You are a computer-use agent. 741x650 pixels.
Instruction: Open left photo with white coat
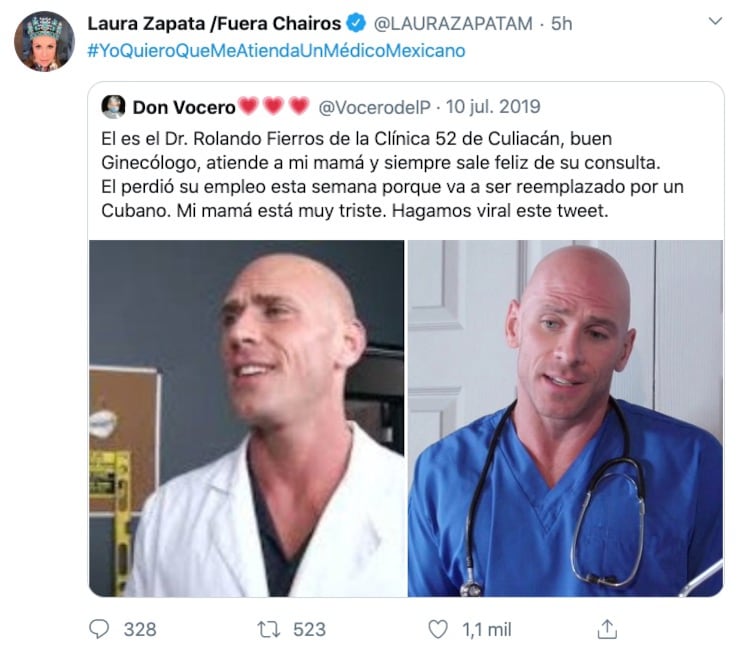tap(247, 418)
